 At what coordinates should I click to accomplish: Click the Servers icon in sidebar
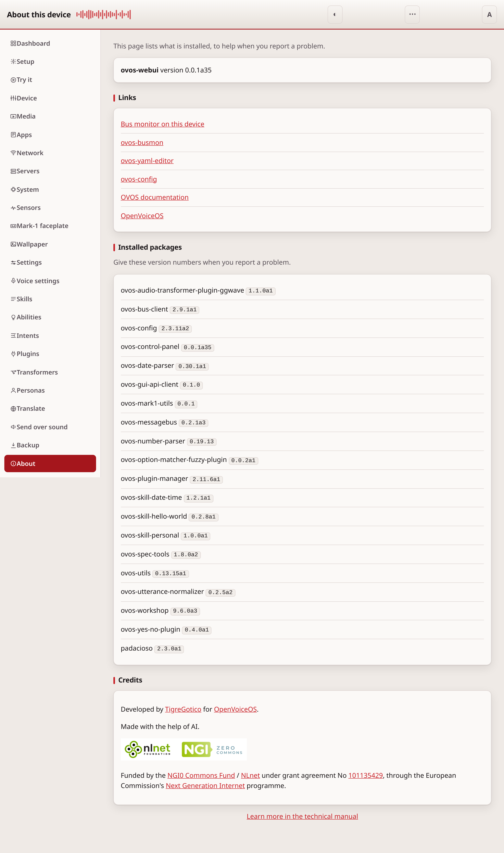pos(13,171)
